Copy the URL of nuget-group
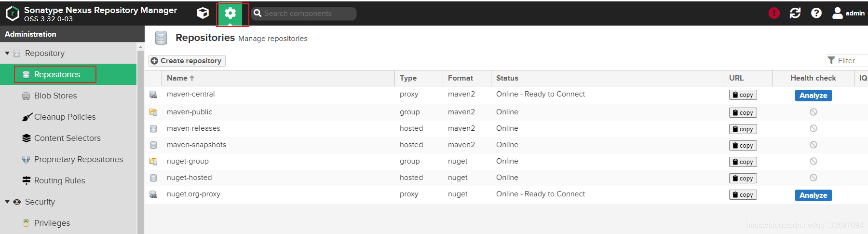868x234 pixels. point(743,162)
